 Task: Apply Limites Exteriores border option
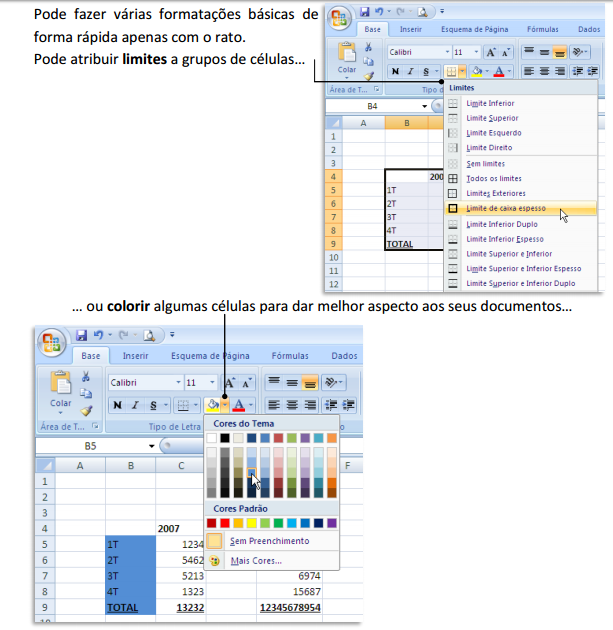point(496,193)
